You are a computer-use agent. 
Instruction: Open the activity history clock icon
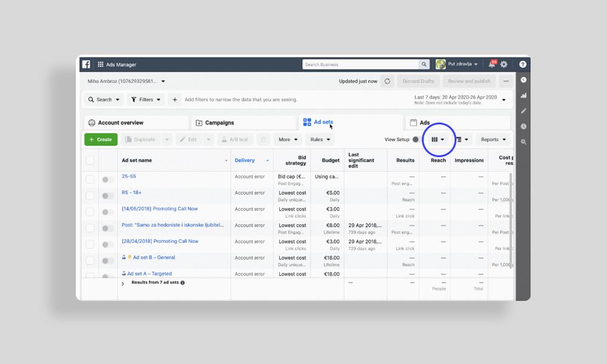click(x=523, y=126)
